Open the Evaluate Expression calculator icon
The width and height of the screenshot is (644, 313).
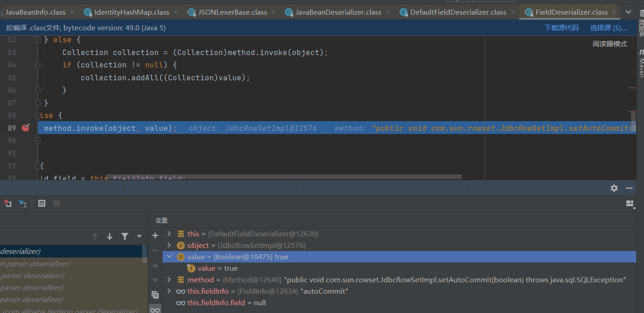[x=42, y=203]
